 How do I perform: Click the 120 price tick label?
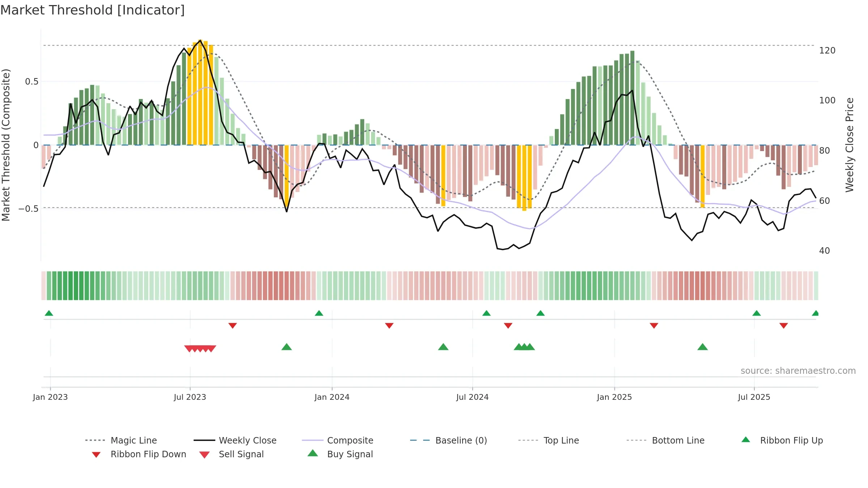coord(827,50)
